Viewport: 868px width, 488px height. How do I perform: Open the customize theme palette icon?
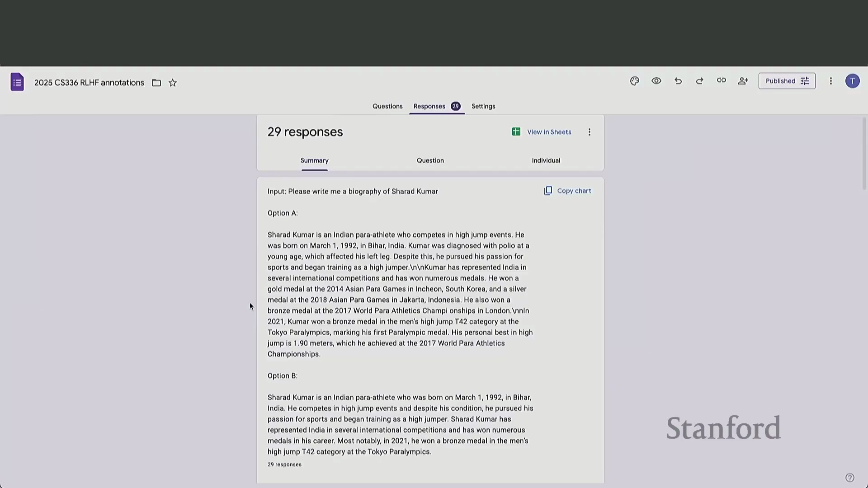pos(635,81)
